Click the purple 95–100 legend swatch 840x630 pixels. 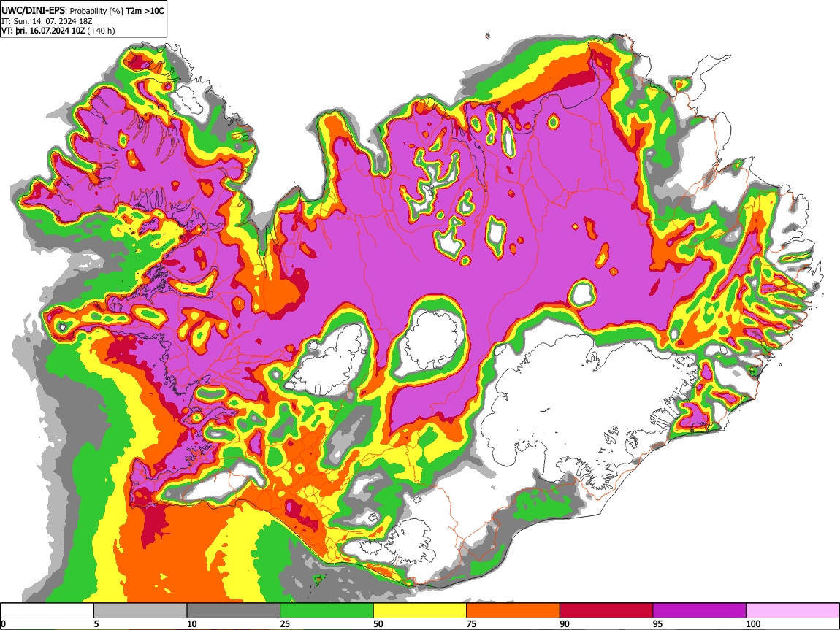click(x=700, y=611)
